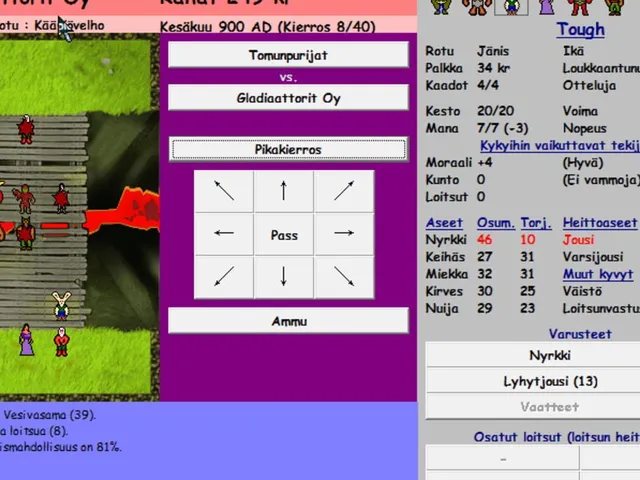Open the Muut kyvyt link
The image size is (640, 480).
(x=598, y=274)
